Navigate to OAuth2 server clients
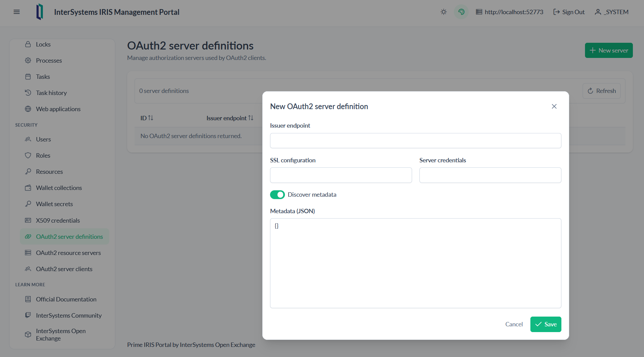The height and width of the screenshot is (357, 644). [x=65, y=269]
